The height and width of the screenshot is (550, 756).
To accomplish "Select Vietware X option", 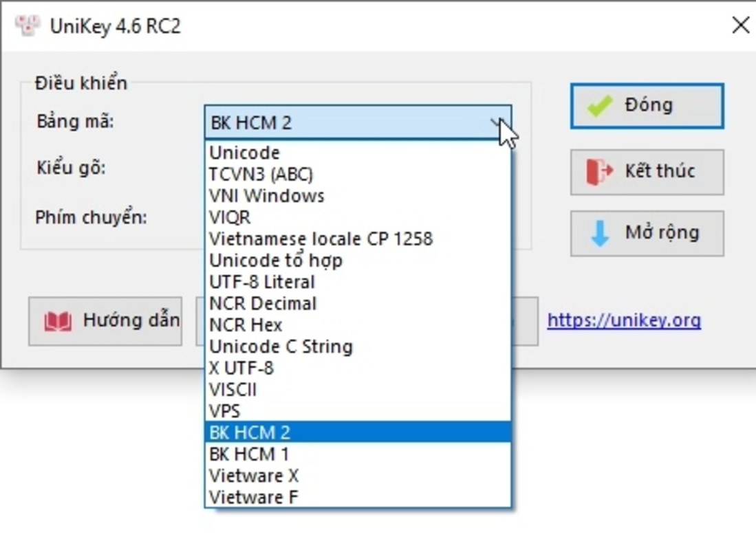I will pos(358,476).
